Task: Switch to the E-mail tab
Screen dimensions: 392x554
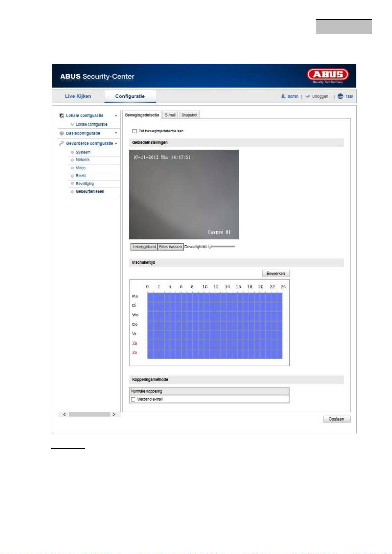Action: tap(170, 115)
